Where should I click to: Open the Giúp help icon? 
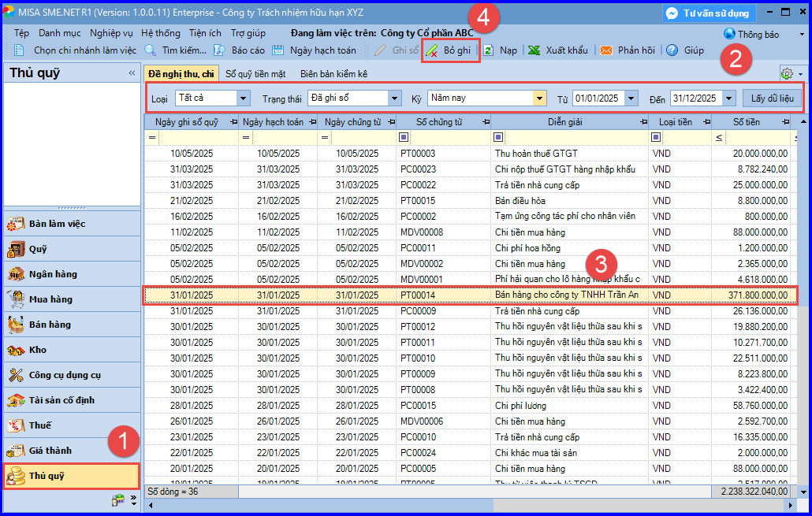click(x=672, y=50)
